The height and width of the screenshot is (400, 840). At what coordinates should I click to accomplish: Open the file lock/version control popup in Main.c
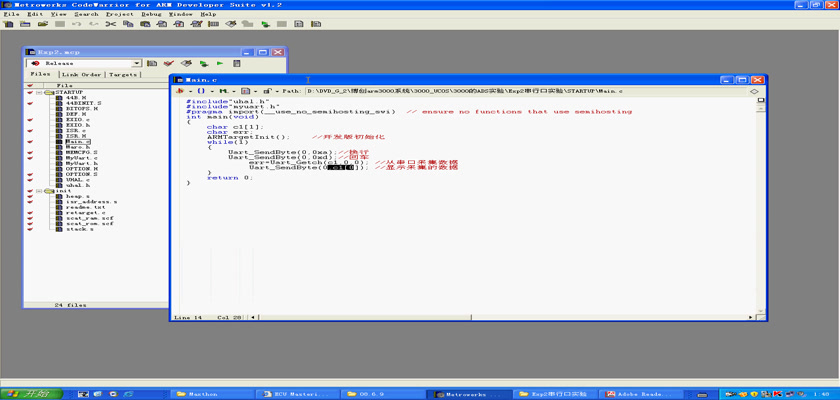tap(269, 92)
